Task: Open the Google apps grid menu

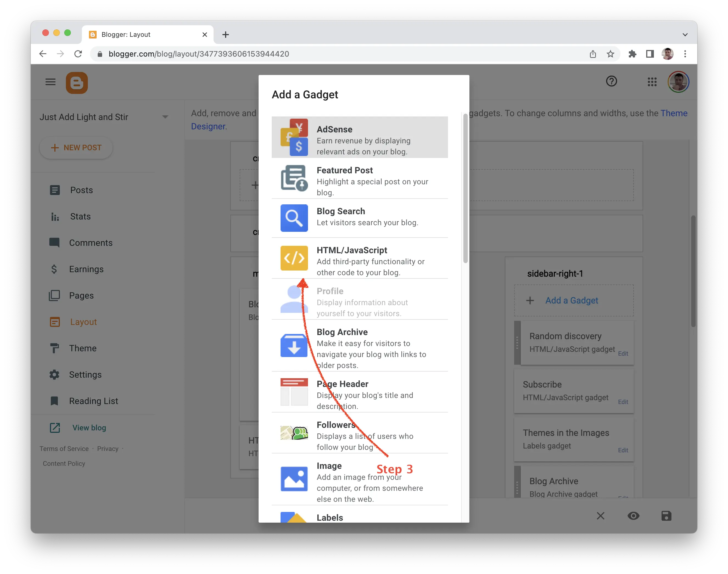Action: [x=652, y=82]
